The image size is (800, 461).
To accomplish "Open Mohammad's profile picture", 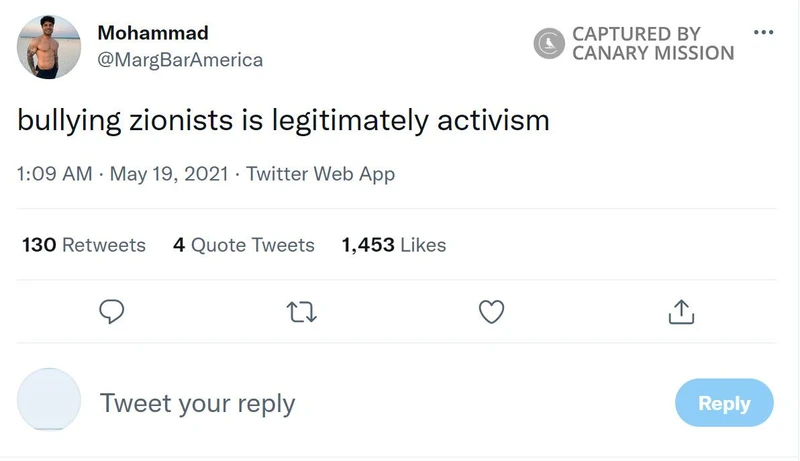I will [x=49, y=46].
